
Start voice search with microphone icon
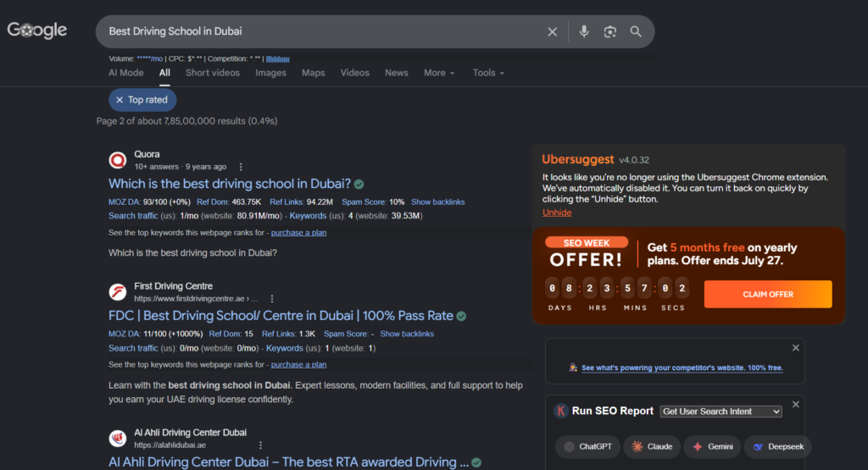coord(583,31)
